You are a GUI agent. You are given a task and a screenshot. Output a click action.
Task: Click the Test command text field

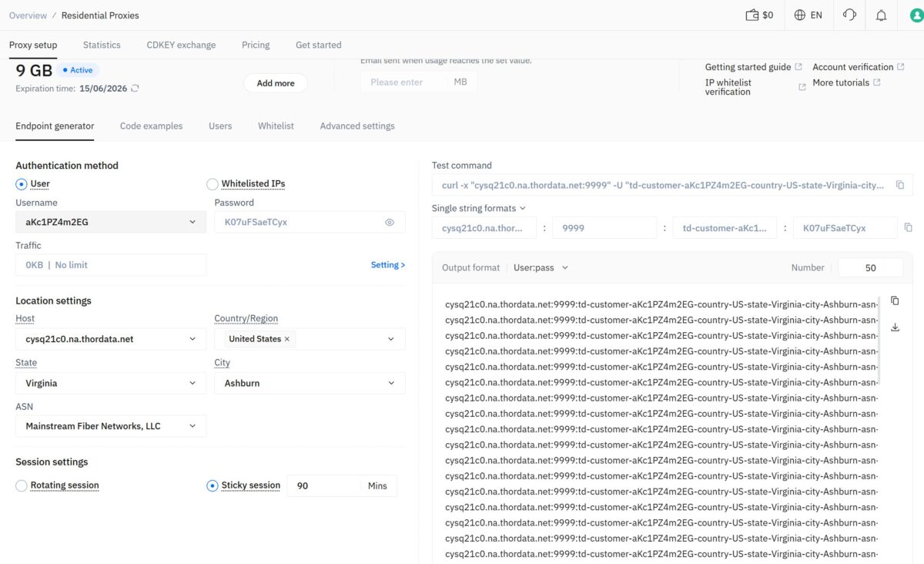point(672,186)
